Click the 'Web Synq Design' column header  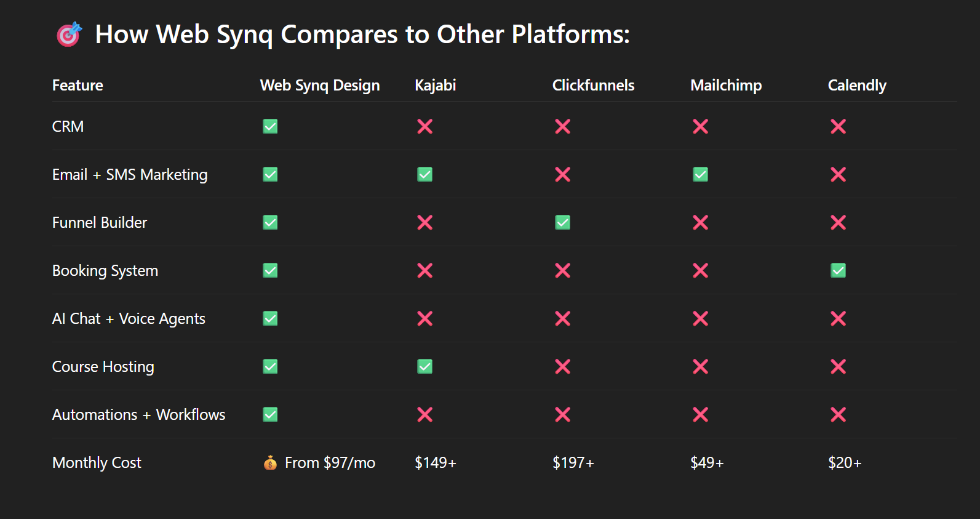coord(320,86)
